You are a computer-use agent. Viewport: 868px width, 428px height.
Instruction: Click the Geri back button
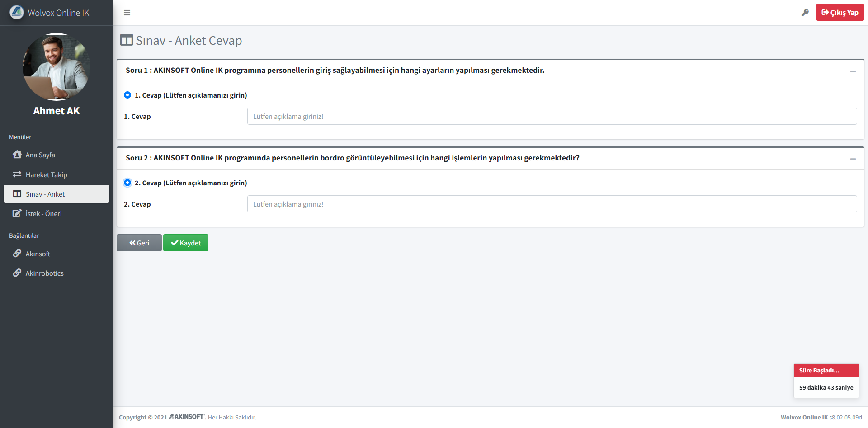(139, 243)
